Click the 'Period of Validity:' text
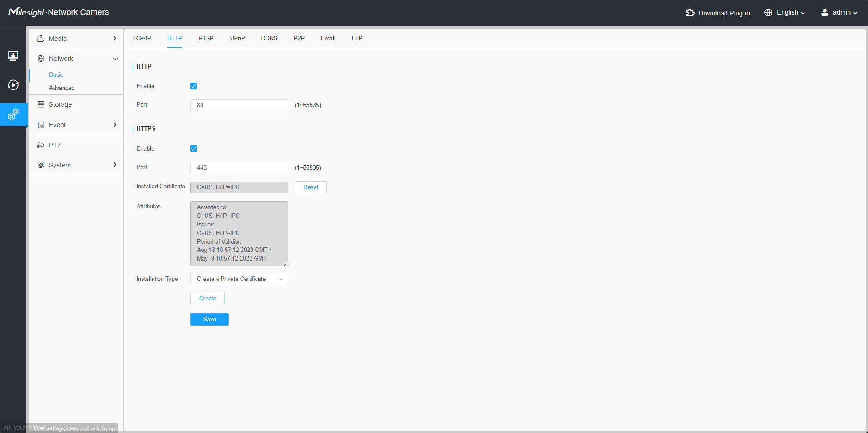868x433 pixels. click(x=219, y=241)
